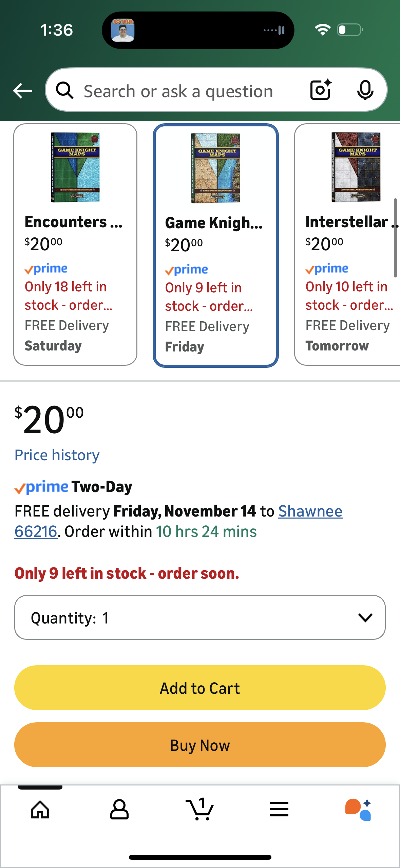Open the hamburger menu icon

[x=279, y=810]
